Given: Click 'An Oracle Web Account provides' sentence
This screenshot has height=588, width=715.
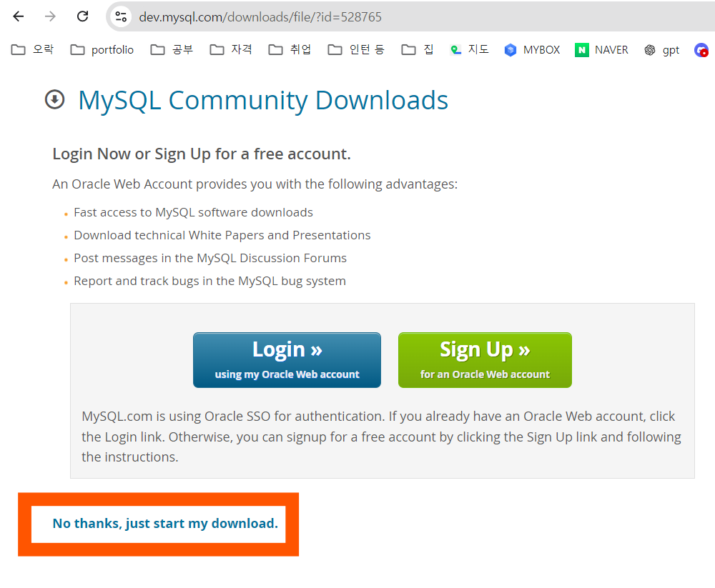Looking at the screenshot, I should click(255, 184).
